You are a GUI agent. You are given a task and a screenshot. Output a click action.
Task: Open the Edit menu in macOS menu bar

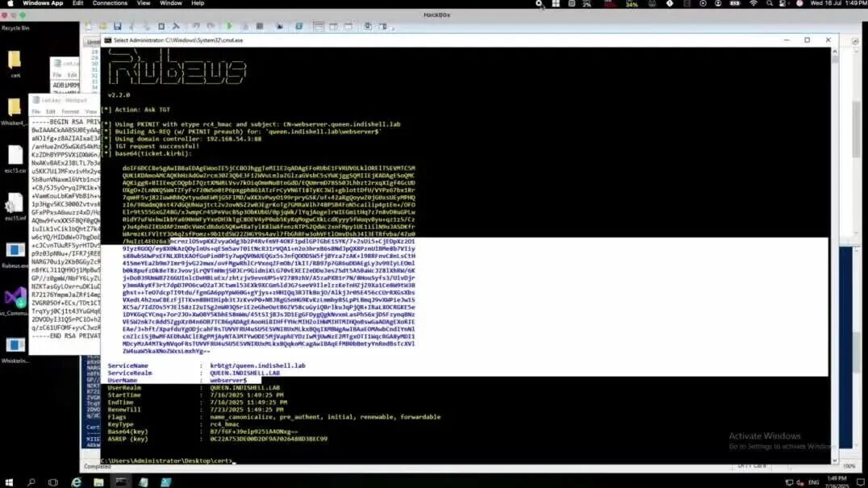[x=77, y=3]
